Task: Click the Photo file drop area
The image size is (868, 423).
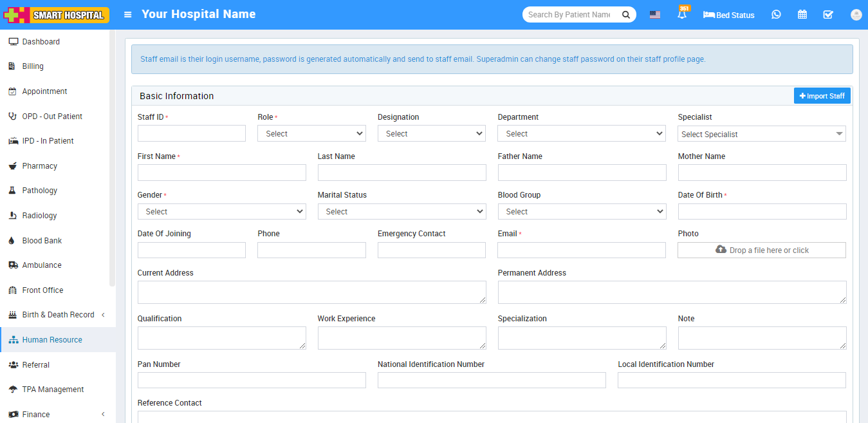Action: tap(761, 250)
